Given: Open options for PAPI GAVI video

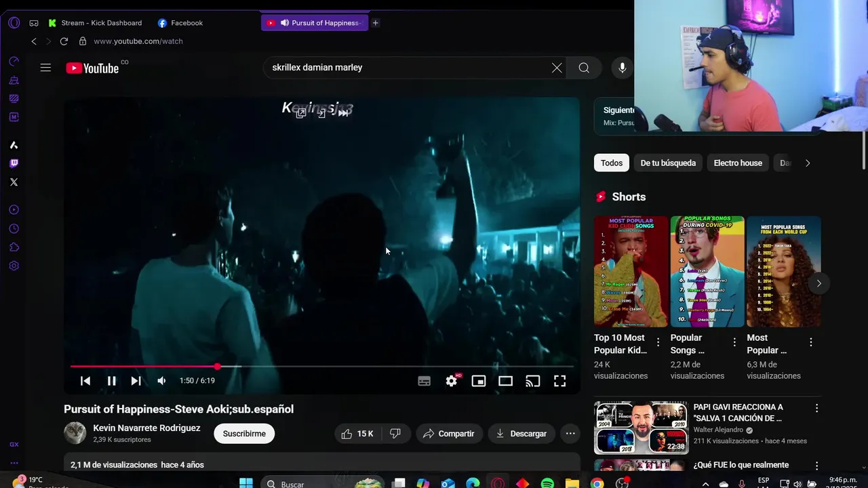Looking at the screenshot, I should (816, 408).
